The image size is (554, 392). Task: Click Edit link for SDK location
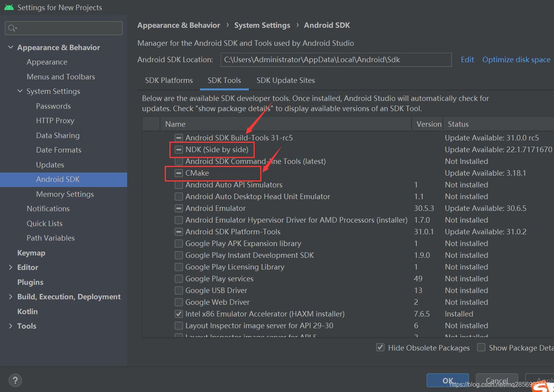(467, 59)
